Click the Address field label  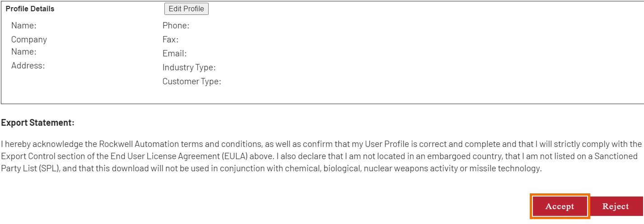(28, 66)
